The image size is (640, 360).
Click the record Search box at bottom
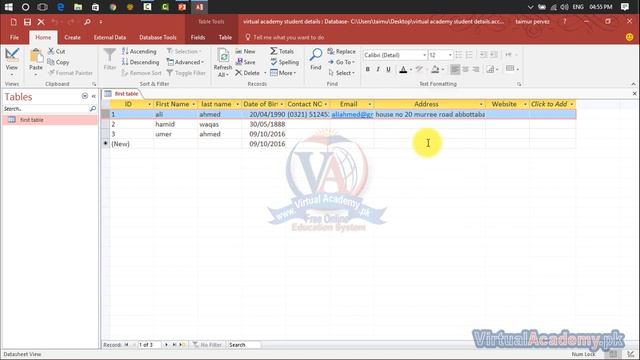click(244, 345)
